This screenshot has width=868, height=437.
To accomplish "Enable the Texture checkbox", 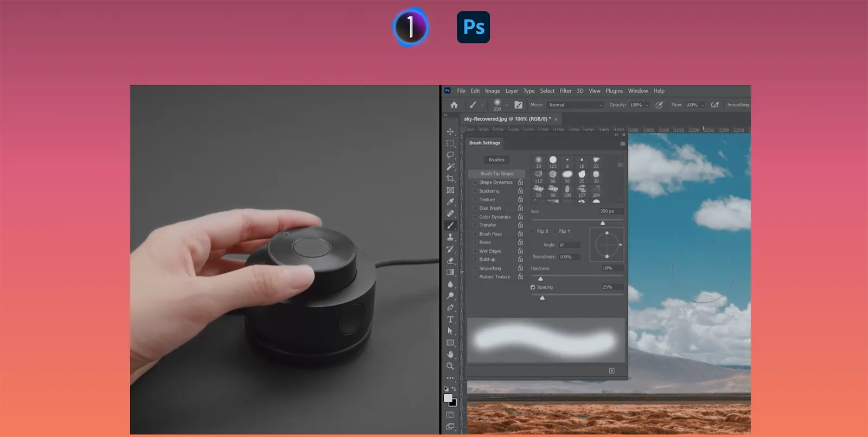I will pos(475,200).
